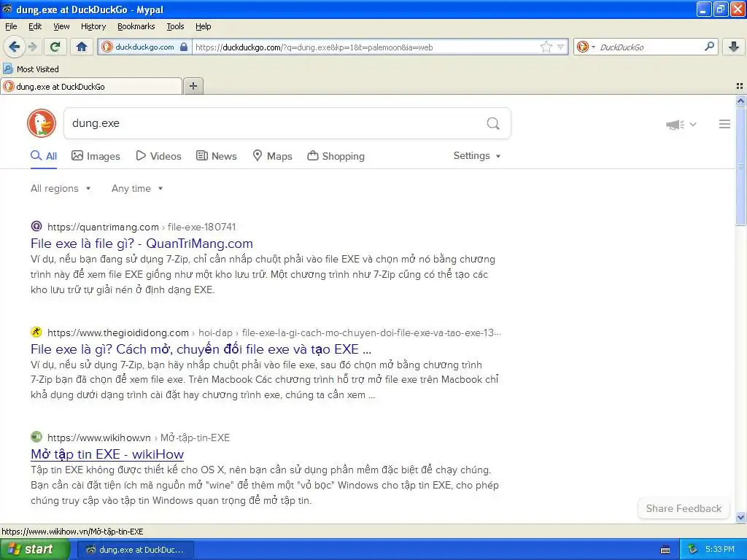Viewport: 747px width, 560px height.
Task: Show the all-tabs list icon
Action: pos(740,86)
